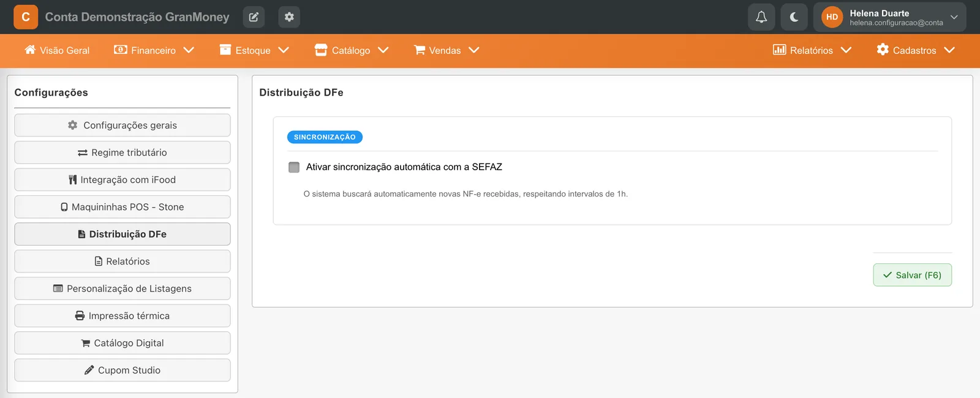Click the house icon beside Visão Geral
This screenshot has height=398, width=980.
tap(30, 50)
